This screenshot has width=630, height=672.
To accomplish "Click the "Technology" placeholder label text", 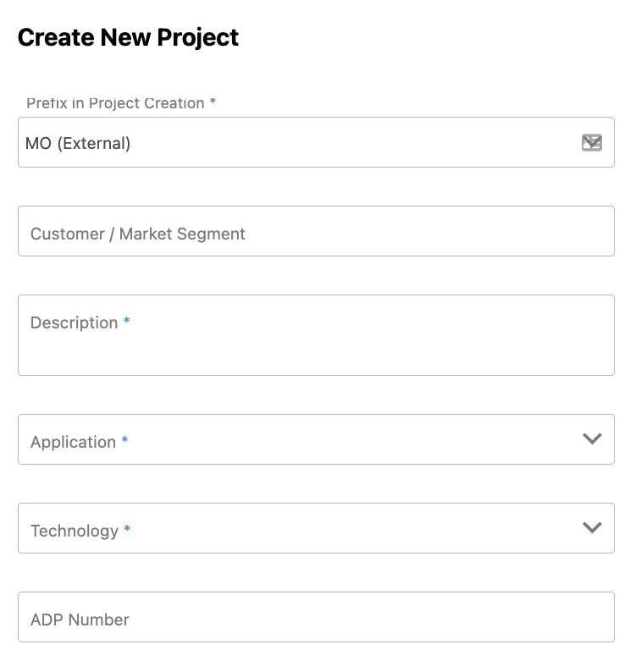I will (x=75, y=531).
